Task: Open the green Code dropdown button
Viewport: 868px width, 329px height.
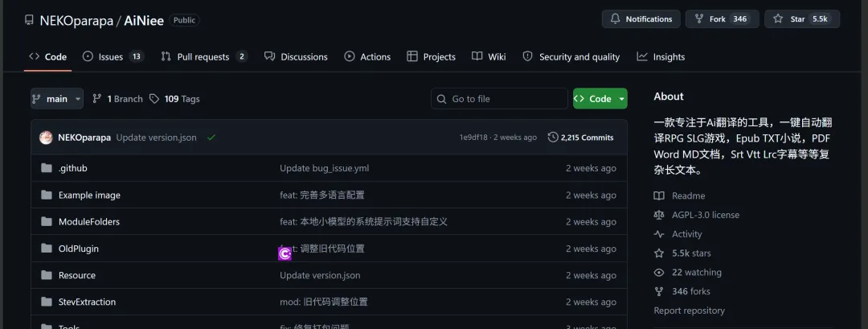Action: pyautogui.click(x=600, y=99)
